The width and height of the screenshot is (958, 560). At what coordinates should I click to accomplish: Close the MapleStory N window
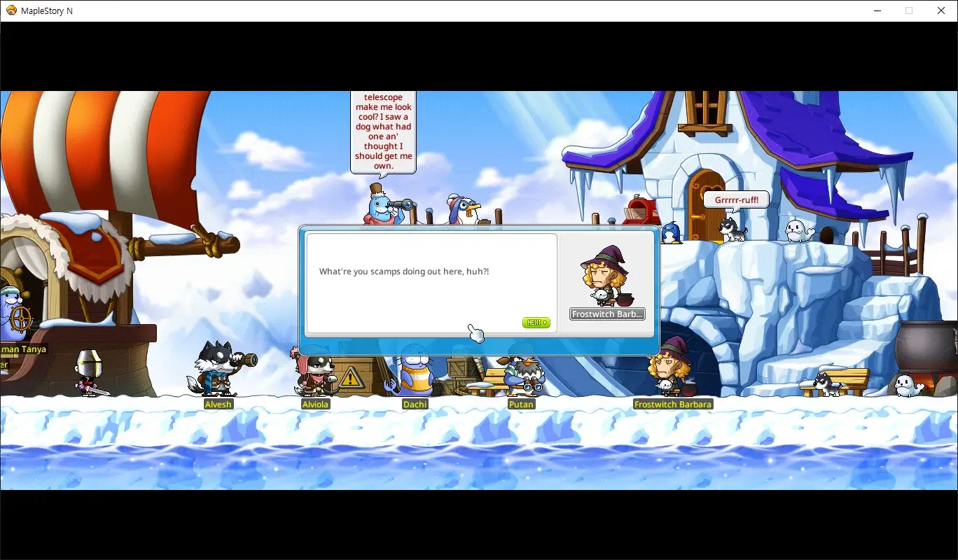[x=941, y=10]
